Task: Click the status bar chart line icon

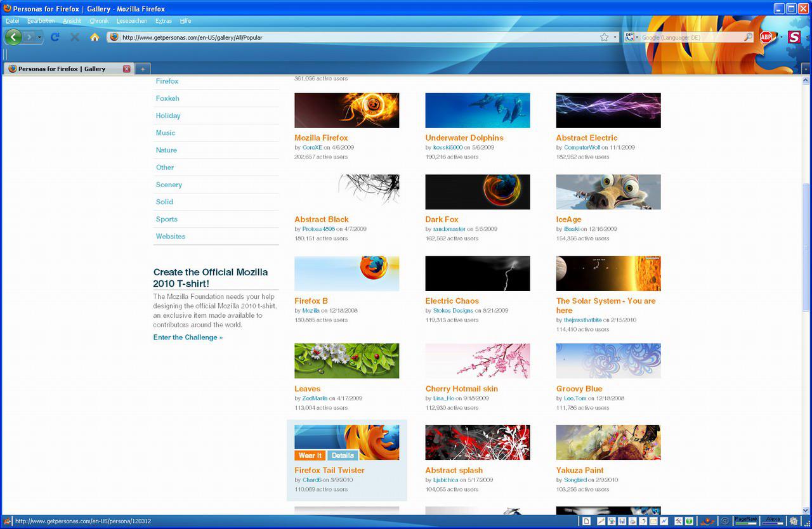Action: click(664, 521)
